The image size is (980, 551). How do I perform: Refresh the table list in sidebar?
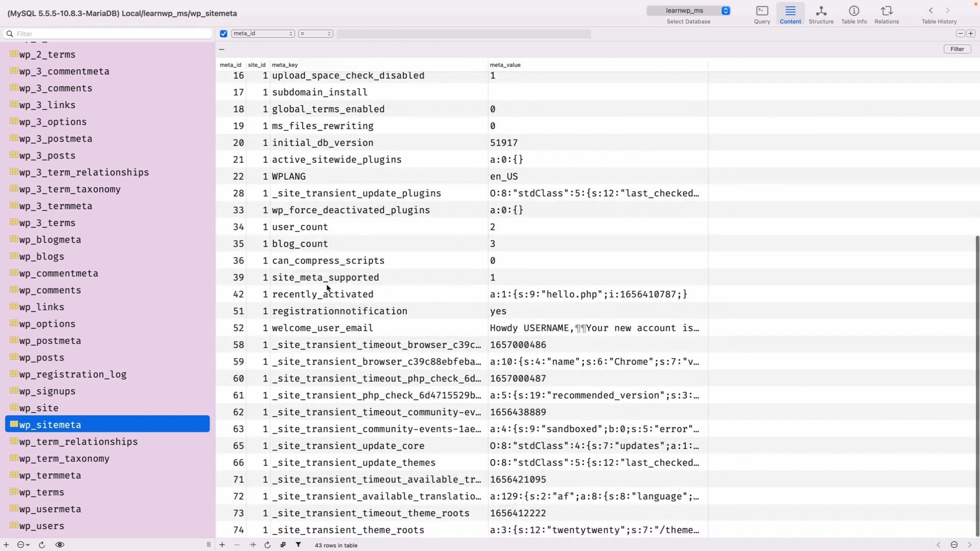point(42,544)
